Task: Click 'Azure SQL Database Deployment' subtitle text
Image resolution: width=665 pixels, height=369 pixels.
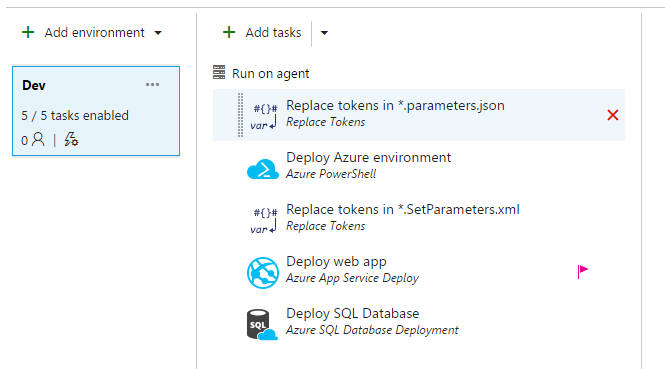Action: coord(372,330)
